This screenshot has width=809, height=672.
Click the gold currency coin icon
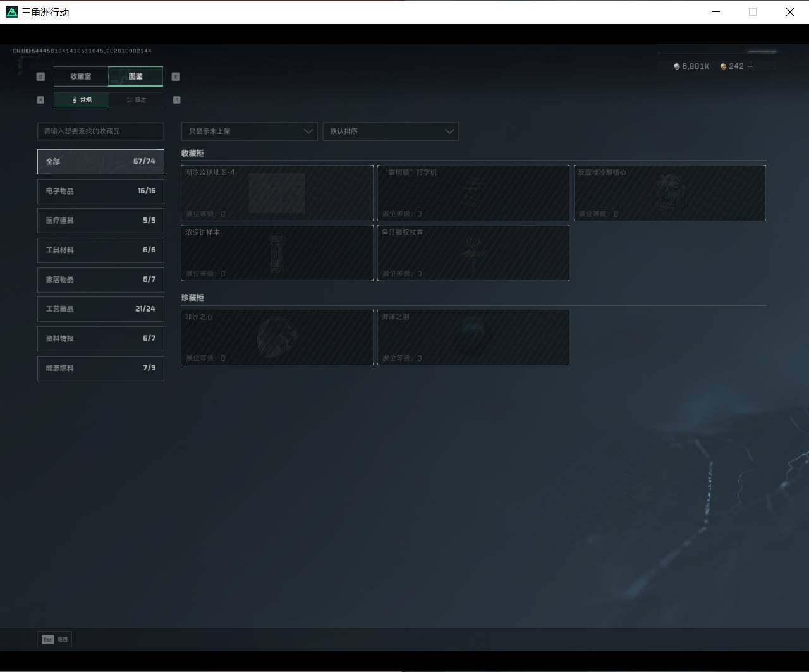[724, 66]
